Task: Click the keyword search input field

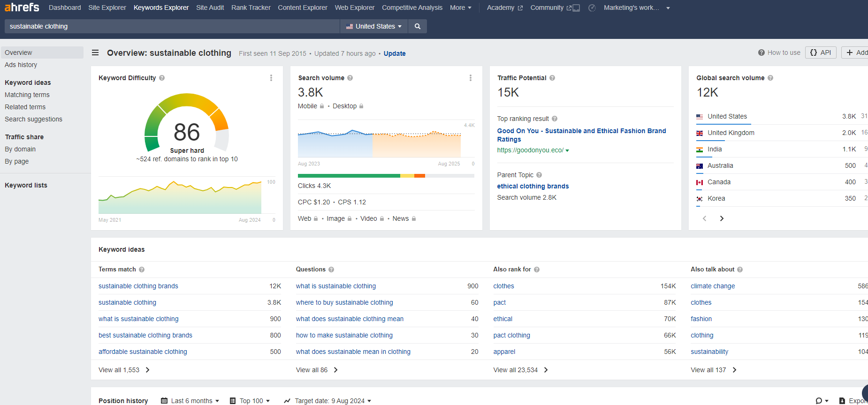Action: coord(172,26)
